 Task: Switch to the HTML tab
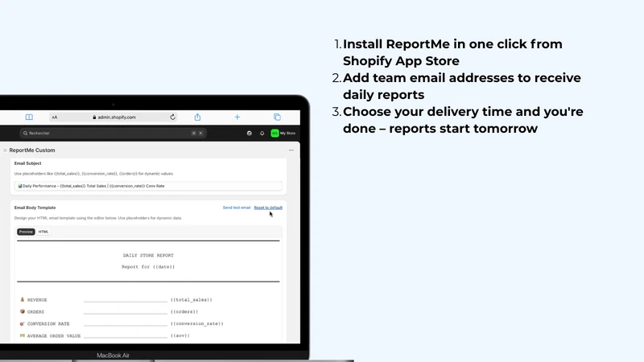click(43, 232)
